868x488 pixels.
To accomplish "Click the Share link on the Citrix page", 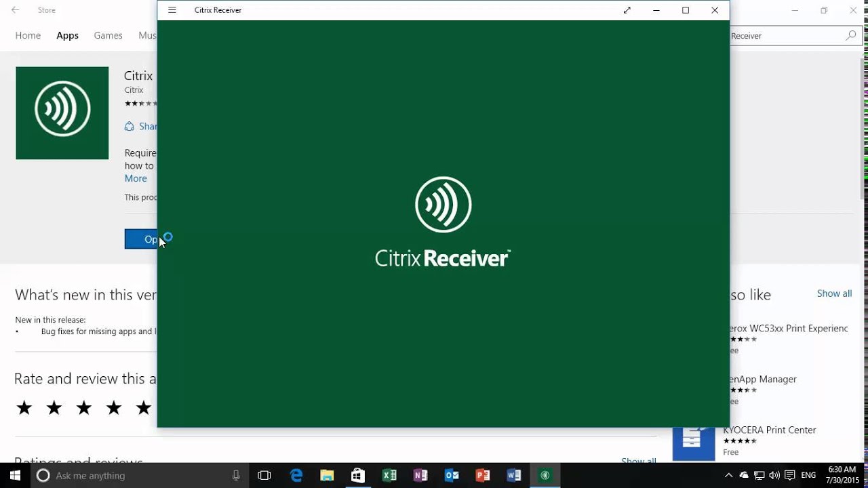I will click(x=140, y=126).
